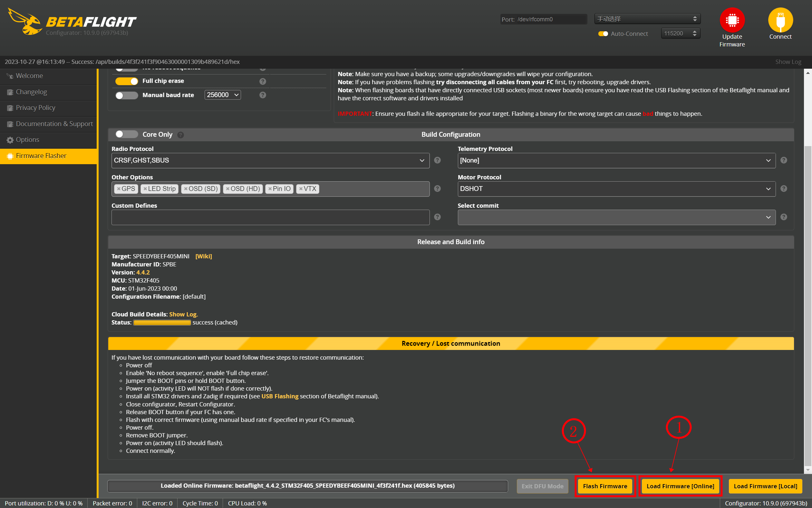Open help icon next to Core Only
812x508 pixels.
pos(180,135)
